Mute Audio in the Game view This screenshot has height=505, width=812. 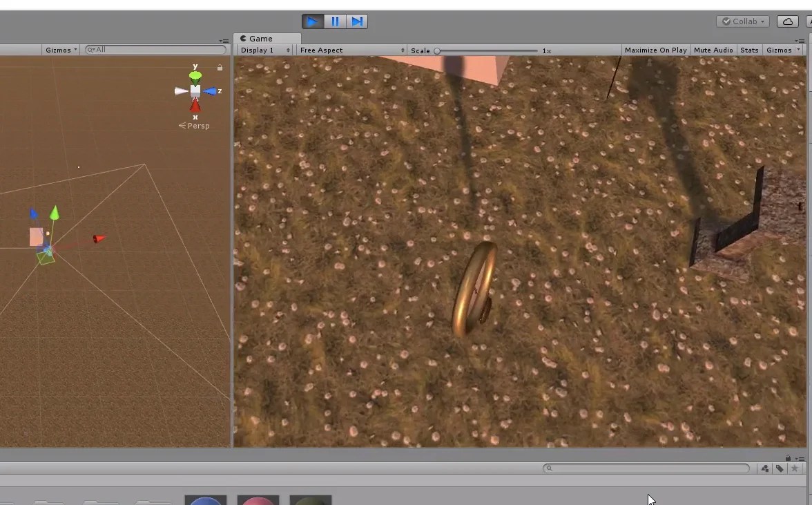coord(713,50)
